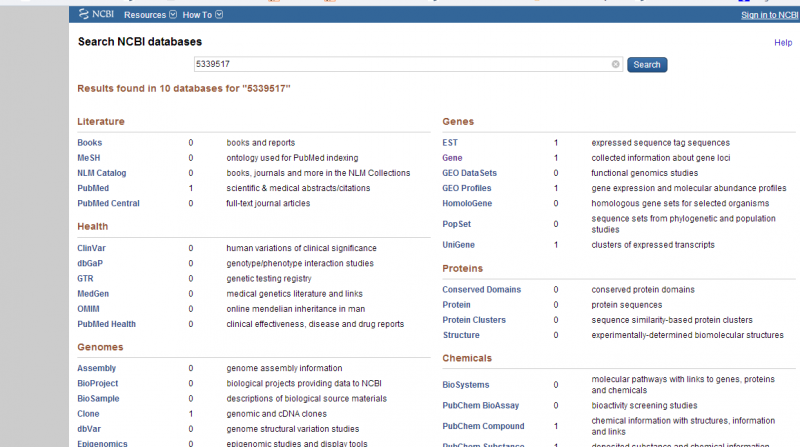The image size is (800, 447).
Task: Open the PopSet database link
Action: 457,224
